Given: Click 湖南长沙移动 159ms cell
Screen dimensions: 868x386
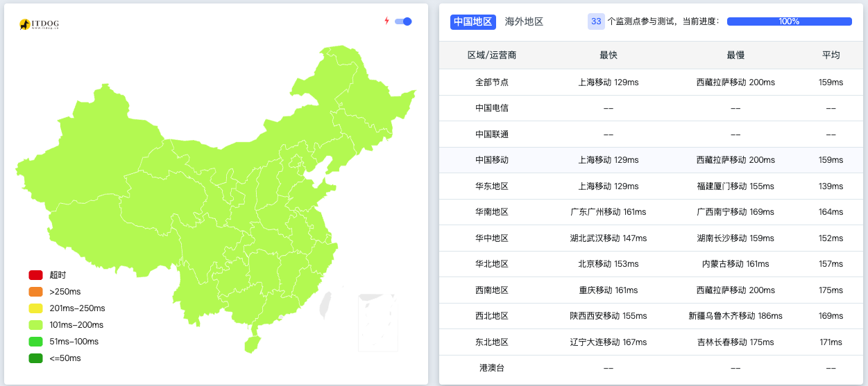Looking at the screenshot, I should 735,238.
